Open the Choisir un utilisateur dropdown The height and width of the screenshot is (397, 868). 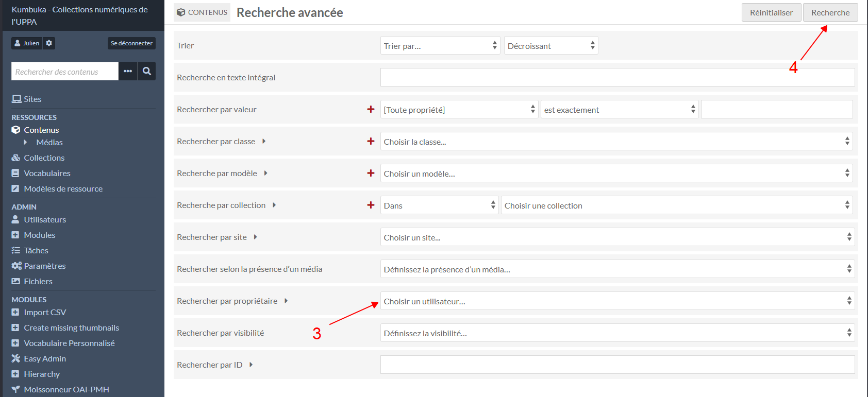(x=617, y=301)
